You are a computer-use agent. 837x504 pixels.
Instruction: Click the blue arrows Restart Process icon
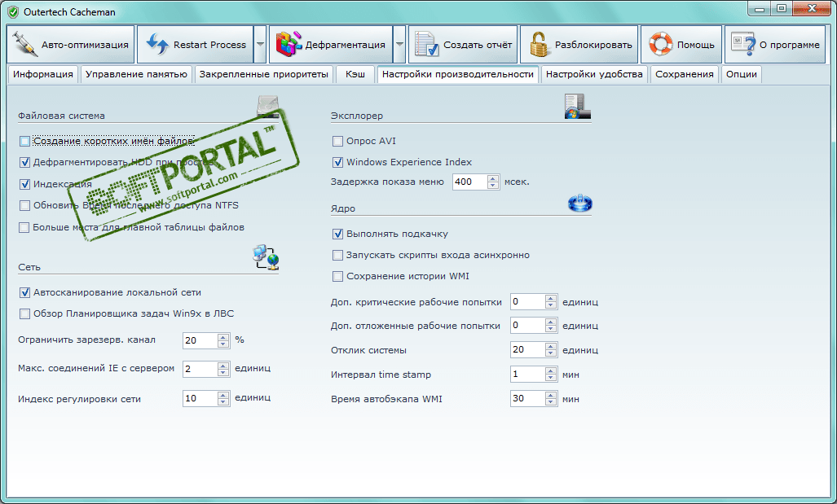[157, 45]
